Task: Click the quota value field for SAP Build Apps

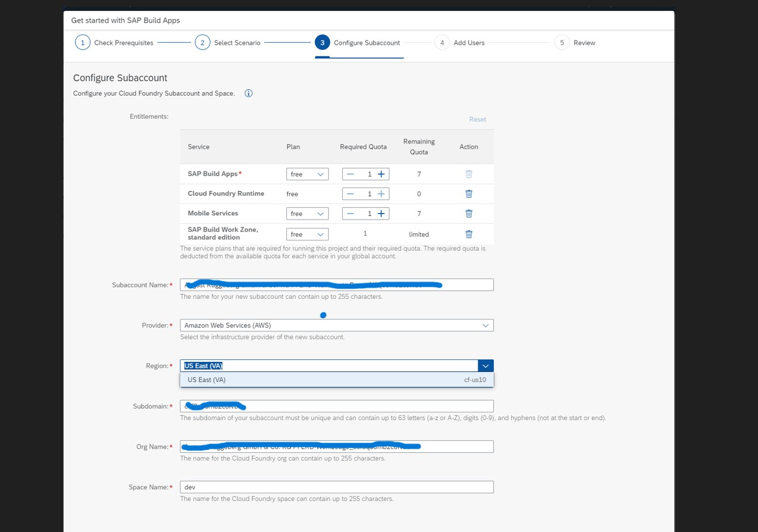Action: point(366,174)
